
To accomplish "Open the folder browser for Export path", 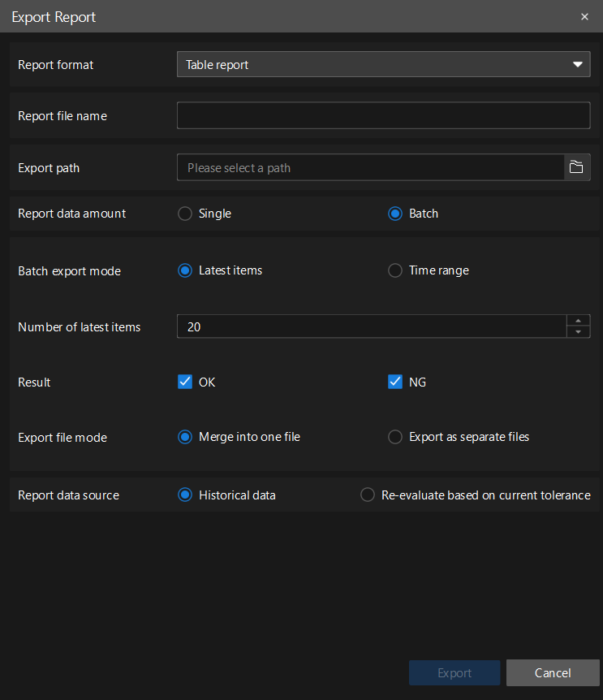I will click(576, 167).
